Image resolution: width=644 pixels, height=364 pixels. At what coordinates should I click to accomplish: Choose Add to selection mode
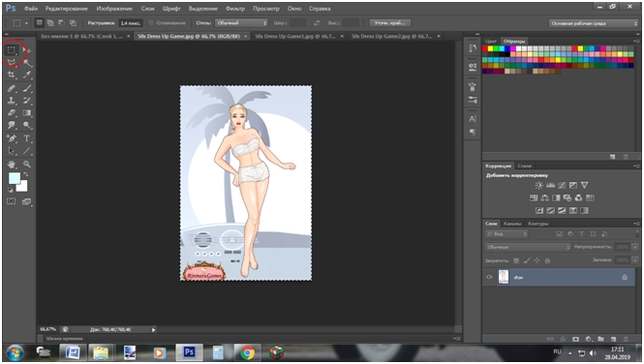tap(50, 23)
